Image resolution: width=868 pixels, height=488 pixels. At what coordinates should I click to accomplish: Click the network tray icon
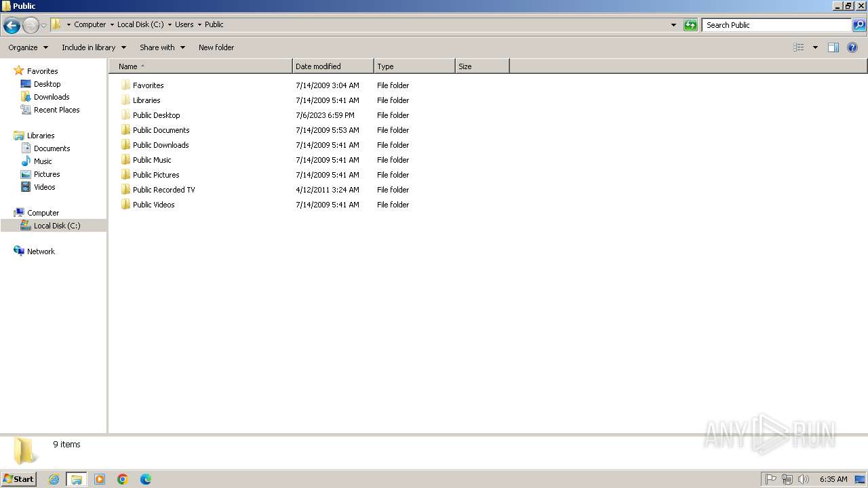(x=787, y=479)
